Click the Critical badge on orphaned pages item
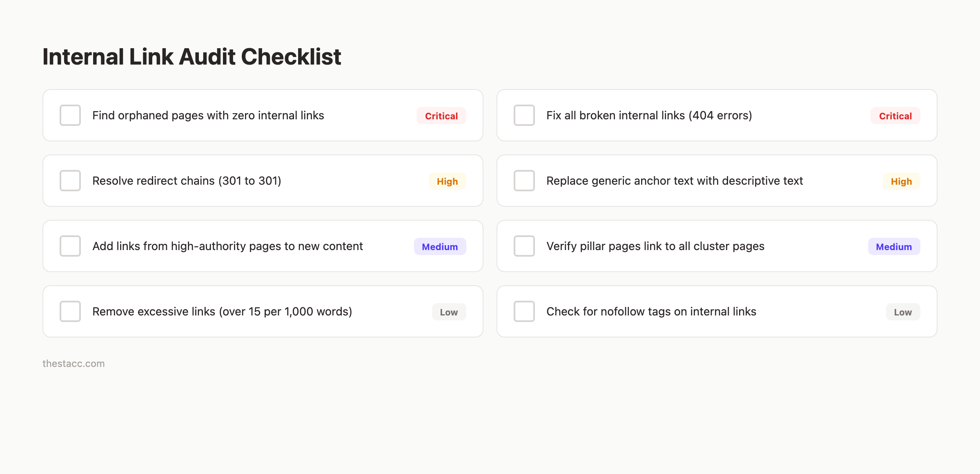Viewport: 980px width, 474px height. coord(441,116)
